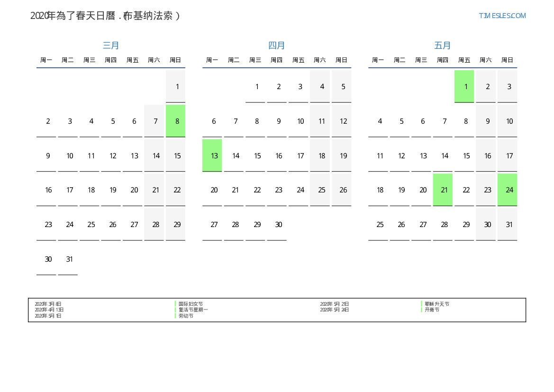Viewport: 554px width, 392px height.
Task: Select the highlighted May 24 date cell
Action: point(508,190)
